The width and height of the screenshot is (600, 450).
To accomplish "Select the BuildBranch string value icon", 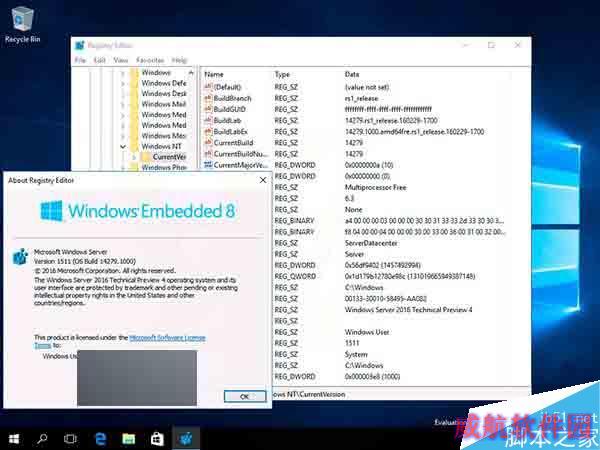I will (x=208, y=98).
